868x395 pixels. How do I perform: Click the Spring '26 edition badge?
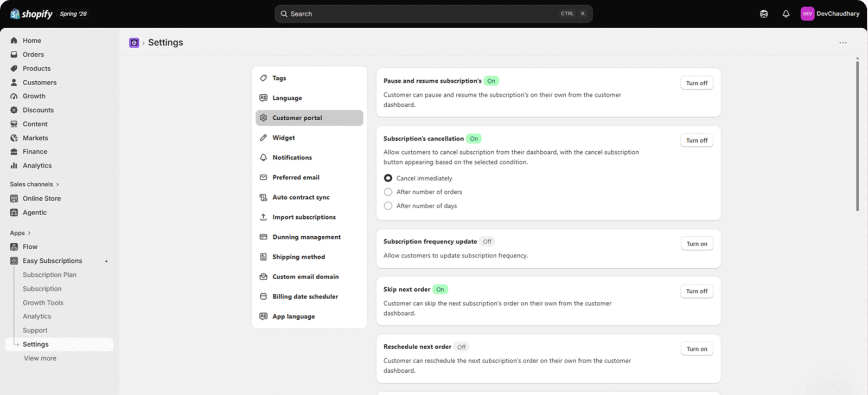tap(73, 14)
